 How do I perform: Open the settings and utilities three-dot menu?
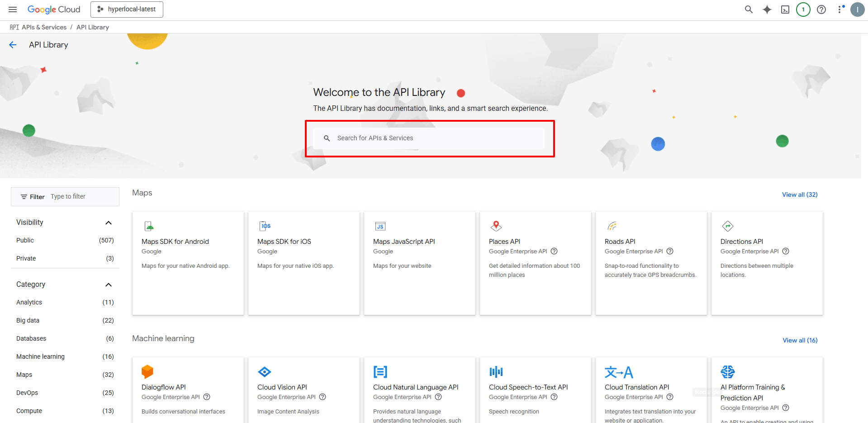(840, 10)
